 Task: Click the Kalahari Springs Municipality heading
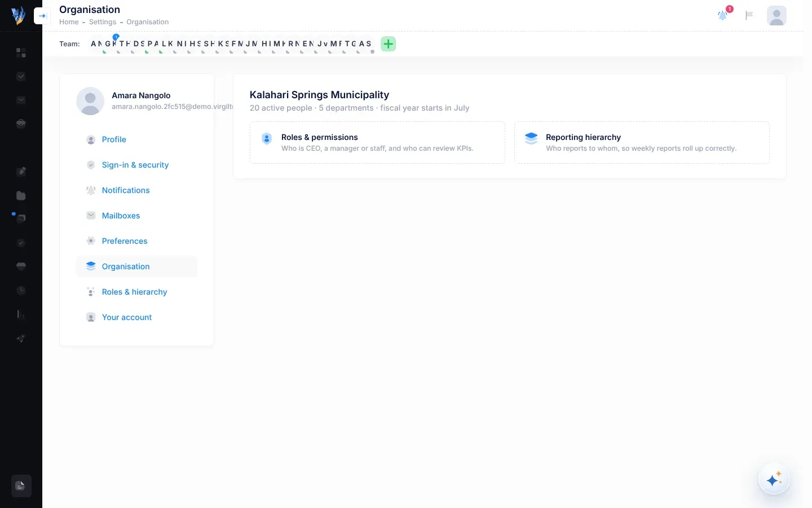[x=319, y=95]
